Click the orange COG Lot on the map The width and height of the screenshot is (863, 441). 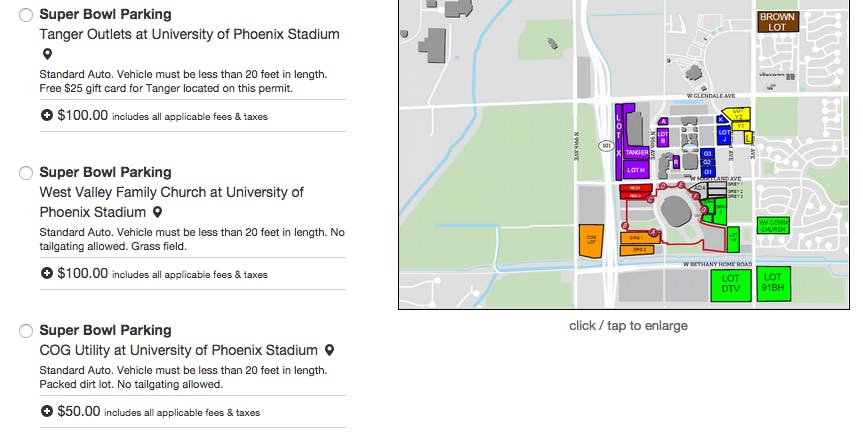pos(591,241)
